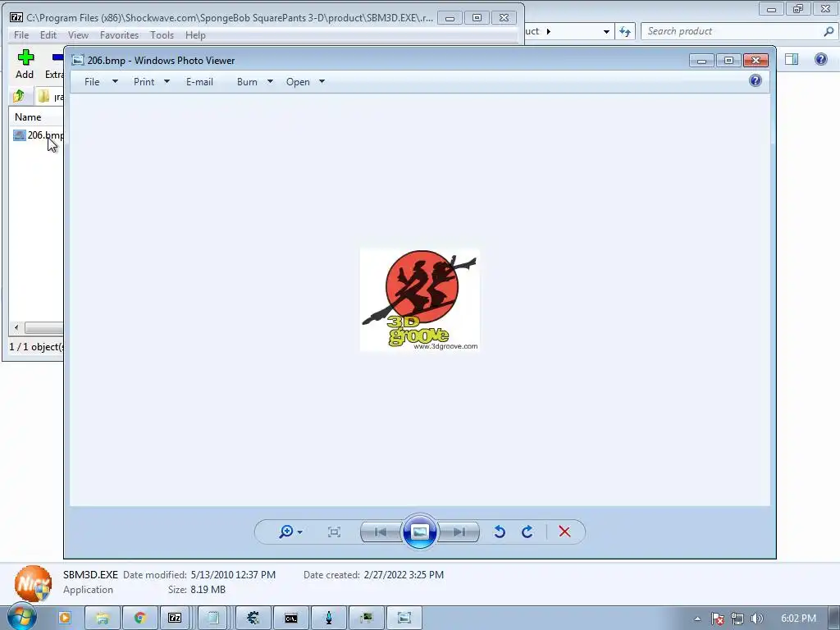This screenshot has width=840, height=630.
Task: Open the View menu in 7-Zip
Action: click(x=78, y=34)
